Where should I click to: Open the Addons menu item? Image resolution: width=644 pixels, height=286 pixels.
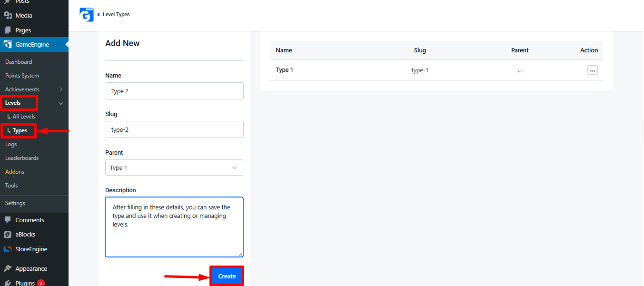tap(15, 172)
